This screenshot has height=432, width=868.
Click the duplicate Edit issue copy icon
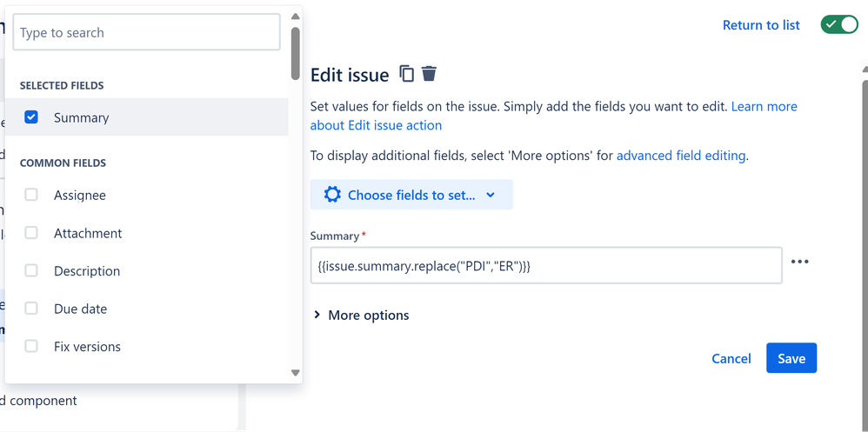click(x=407, y=74)
